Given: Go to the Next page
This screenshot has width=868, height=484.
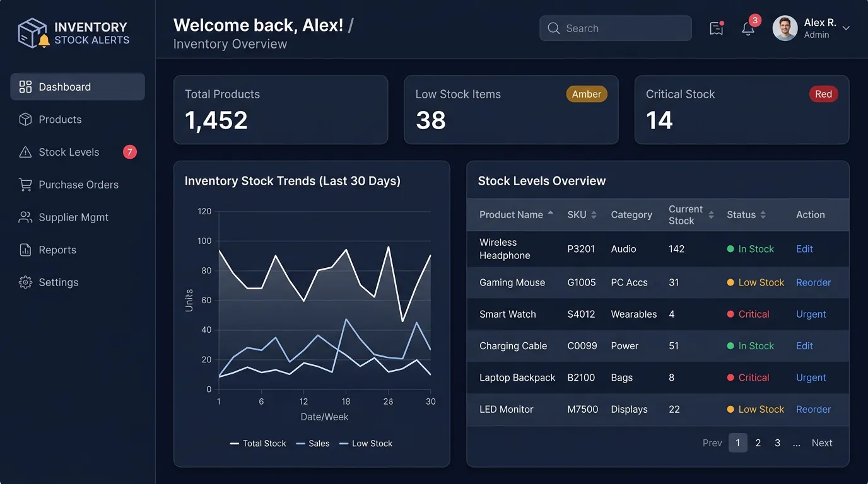Looking at the screenshot, I should [x=822, y=443].
